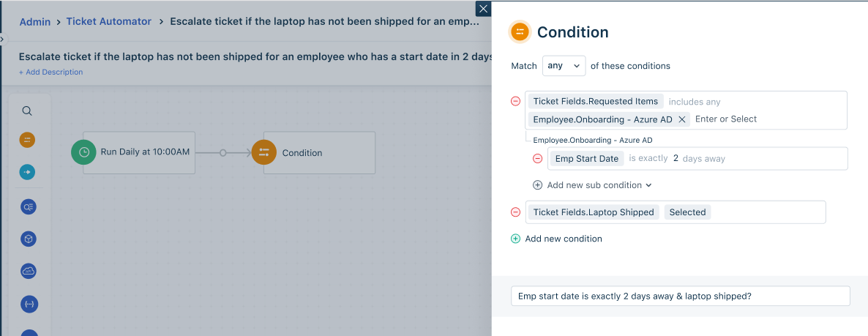Remove the Requested Items condition

click(x=515, y=101)
